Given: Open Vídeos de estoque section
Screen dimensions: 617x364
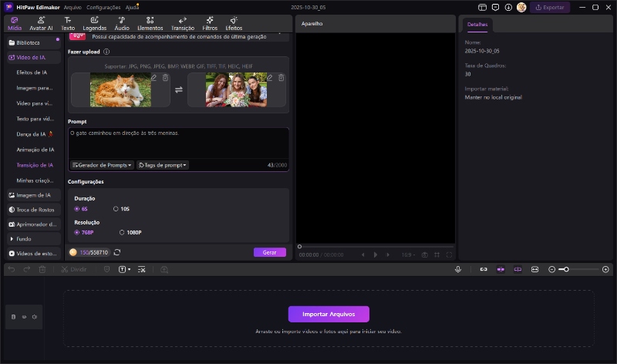Looking at the screenshot, I should (x=34, y=254).
